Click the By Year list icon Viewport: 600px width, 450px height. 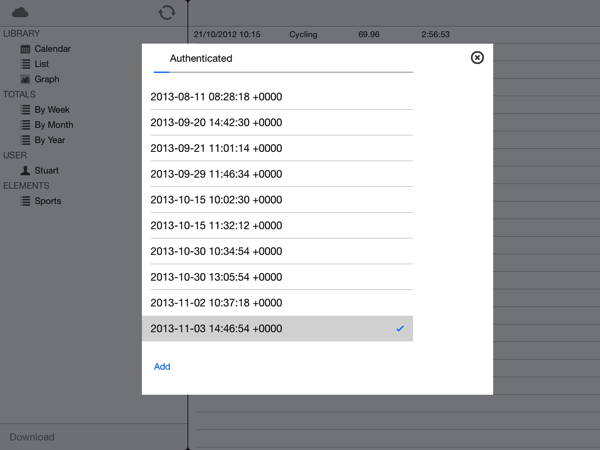(x=25, y=140)
